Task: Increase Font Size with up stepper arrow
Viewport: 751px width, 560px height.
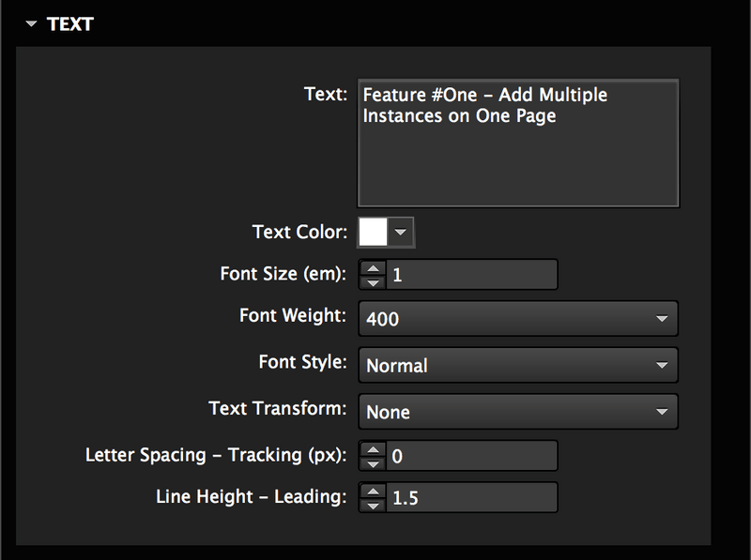Action: (373, 267)
